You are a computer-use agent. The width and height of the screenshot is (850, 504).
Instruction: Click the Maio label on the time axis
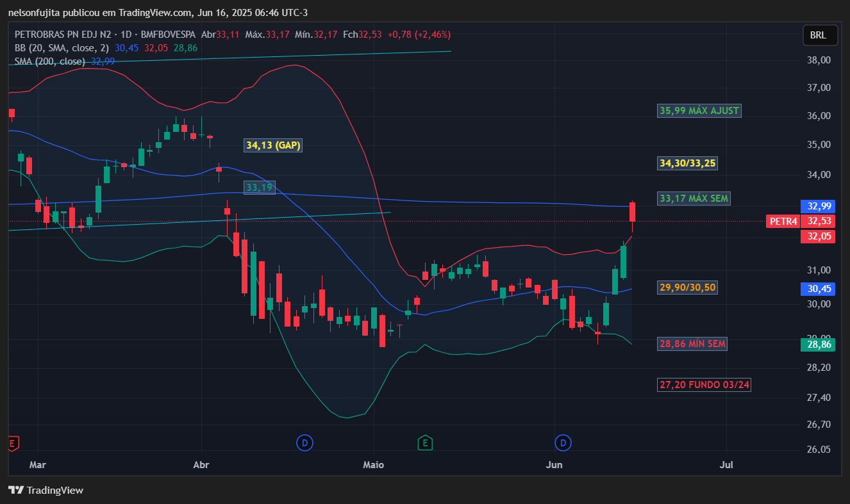coord(373,464)
